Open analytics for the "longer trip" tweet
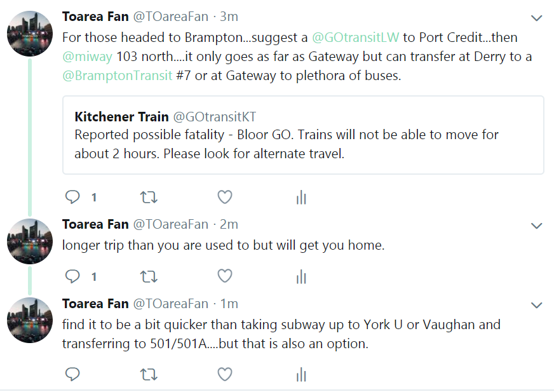 [x=301, y=277]
